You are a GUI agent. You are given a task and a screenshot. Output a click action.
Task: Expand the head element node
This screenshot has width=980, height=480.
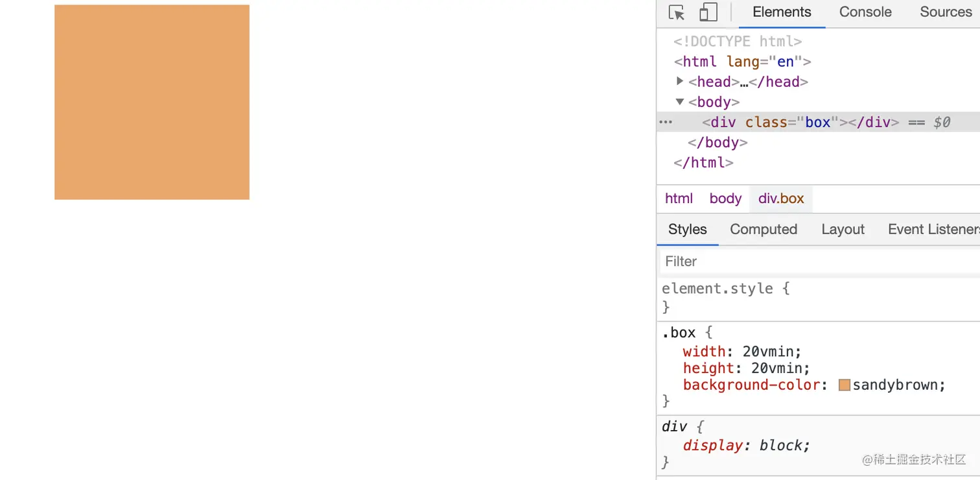(680, 81)
